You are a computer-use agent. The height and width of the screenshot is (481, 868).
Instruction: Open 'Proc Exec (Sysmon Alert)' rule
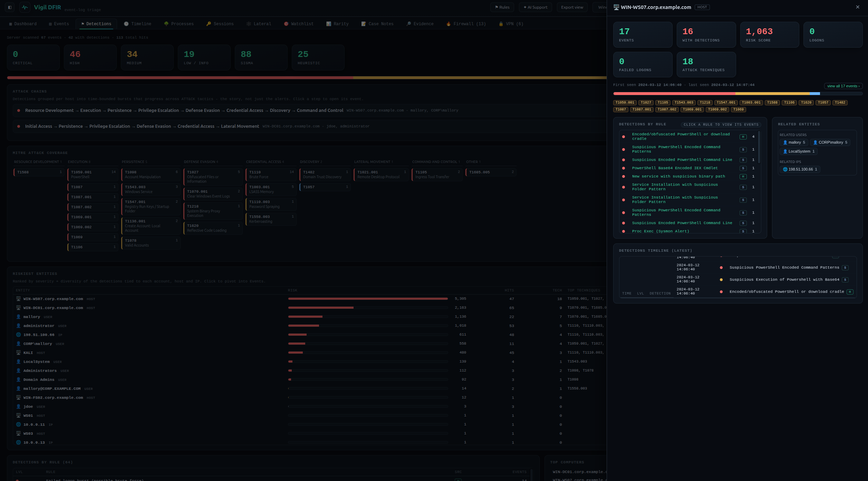tap(660, 231)
